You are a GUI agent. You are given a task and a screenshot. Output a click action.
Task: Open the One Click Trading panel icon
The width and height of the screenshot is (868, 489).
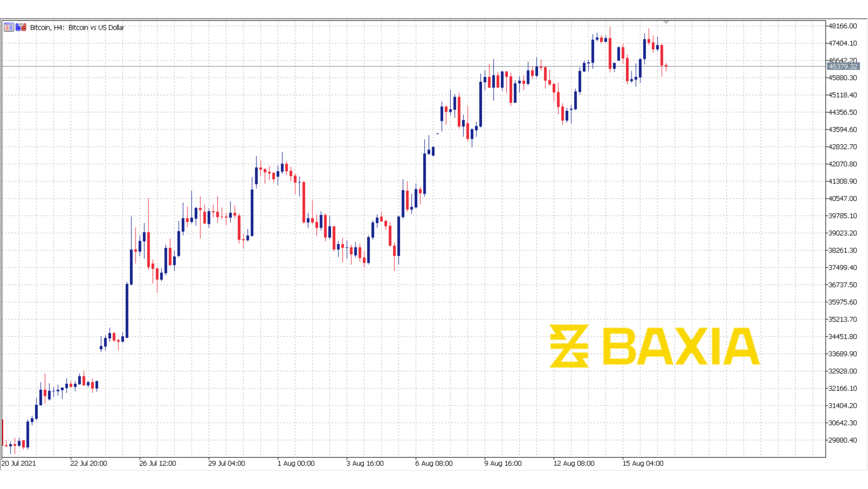[x=21, y=27]
